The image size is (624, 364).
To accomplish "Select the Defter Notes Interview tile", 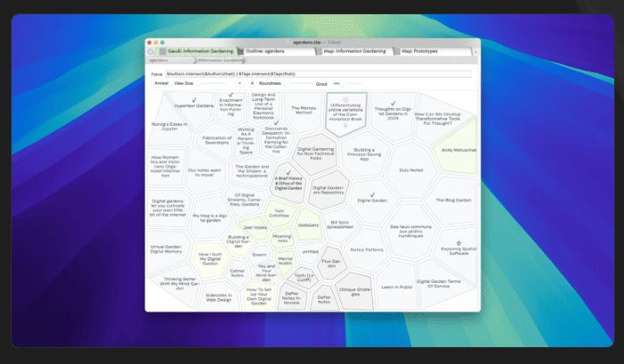I will (292, 298).
